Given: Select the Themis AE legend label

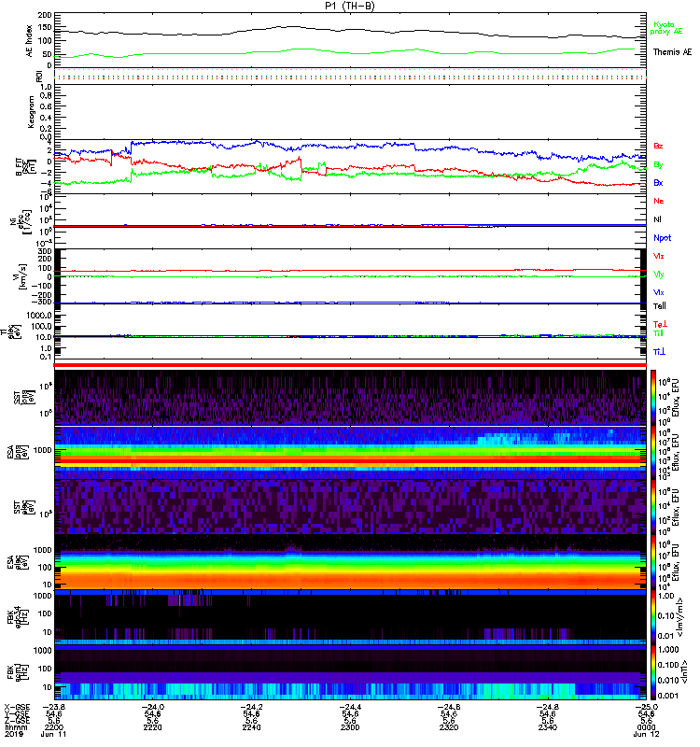Looking at the screenshot, I should 672,52.
